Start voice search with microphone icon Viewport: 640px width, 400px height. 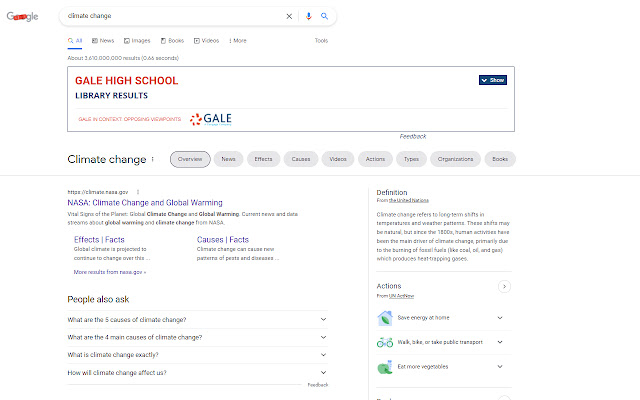tap(308, 16)
